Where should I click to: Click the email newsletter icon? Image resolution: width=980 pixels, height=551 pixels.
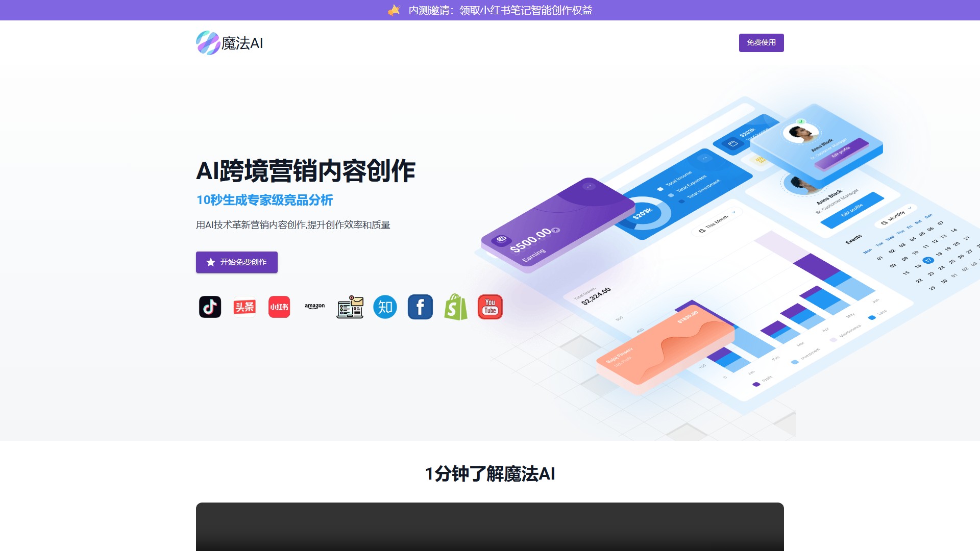350,307
